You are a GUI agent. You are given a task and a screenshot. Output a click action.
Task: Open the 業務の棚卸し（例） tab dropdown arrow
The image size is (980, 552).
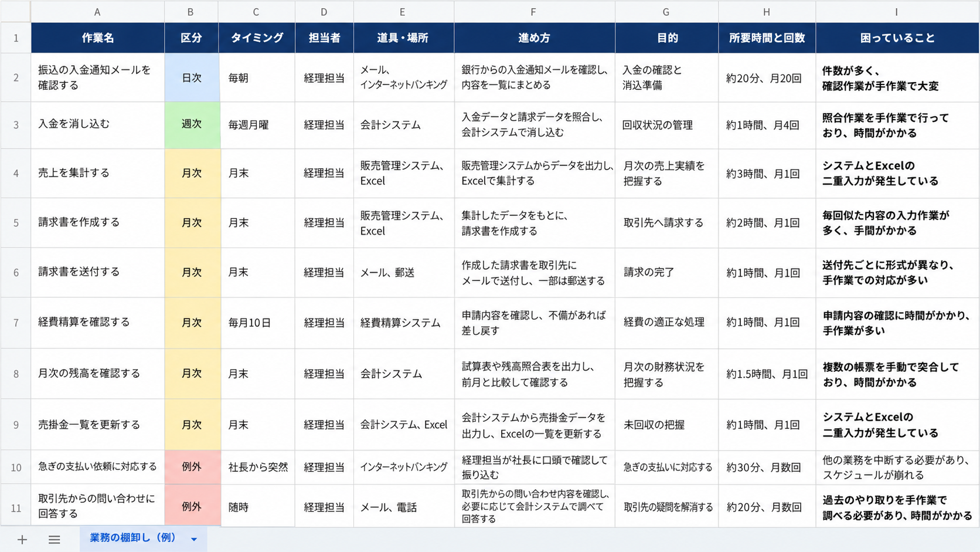click(x=194, y=540)
